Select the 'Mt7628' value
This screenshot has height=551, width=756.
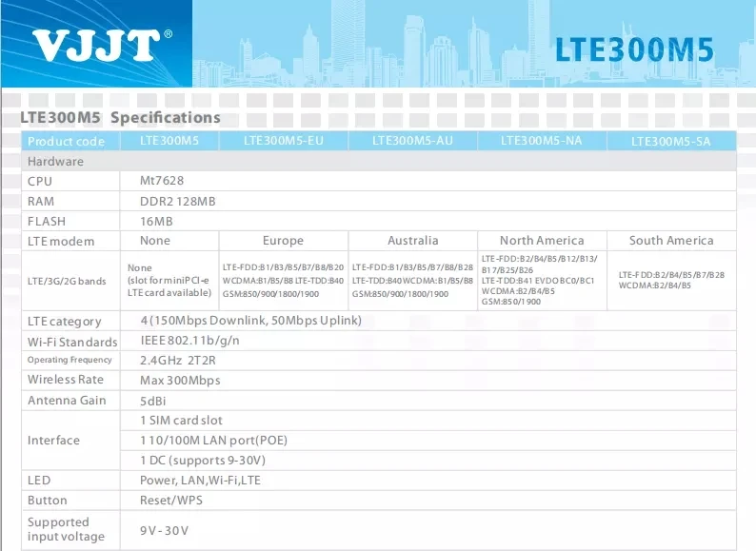162,181
